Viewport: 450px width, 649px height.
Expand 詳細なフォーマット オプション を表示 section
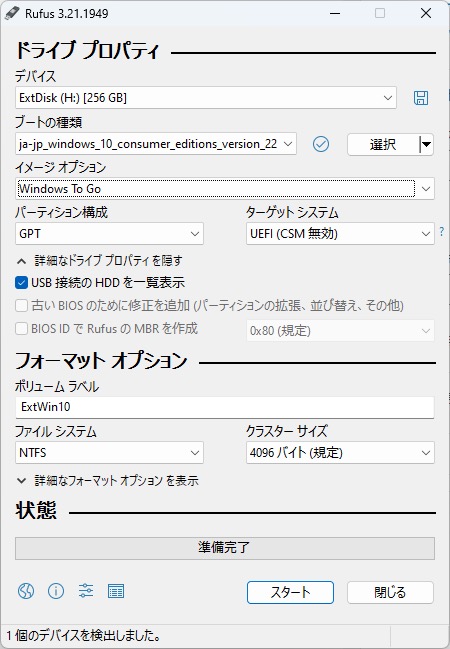point(108,481)
